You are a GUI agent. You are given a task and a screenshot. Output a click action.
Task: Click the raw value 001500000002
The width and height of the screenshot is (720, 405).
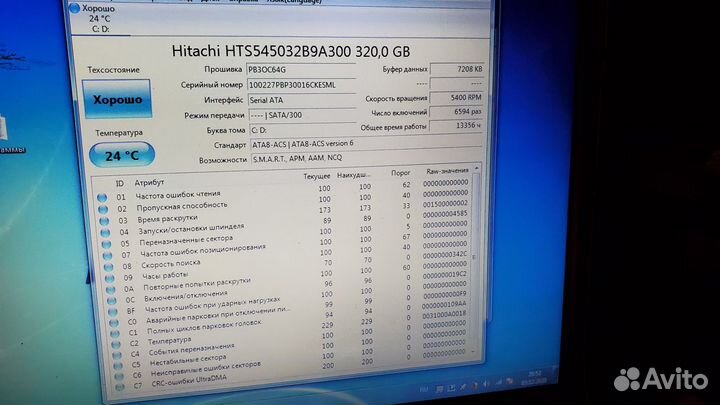(445, 203)
